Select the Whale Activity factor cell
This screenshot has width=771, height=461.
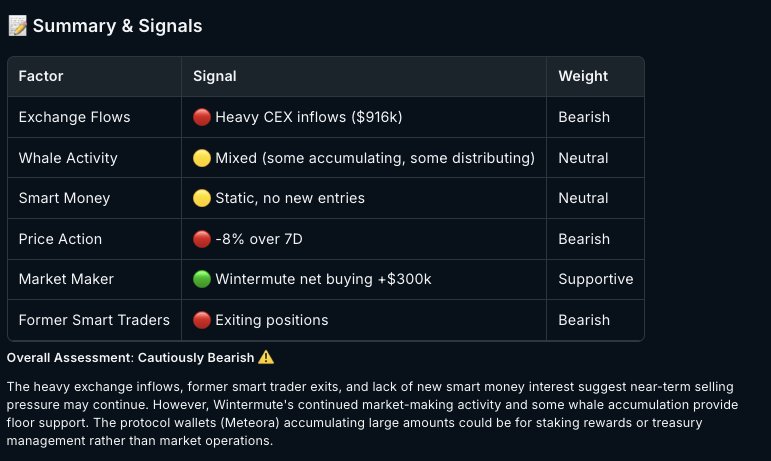68,158
